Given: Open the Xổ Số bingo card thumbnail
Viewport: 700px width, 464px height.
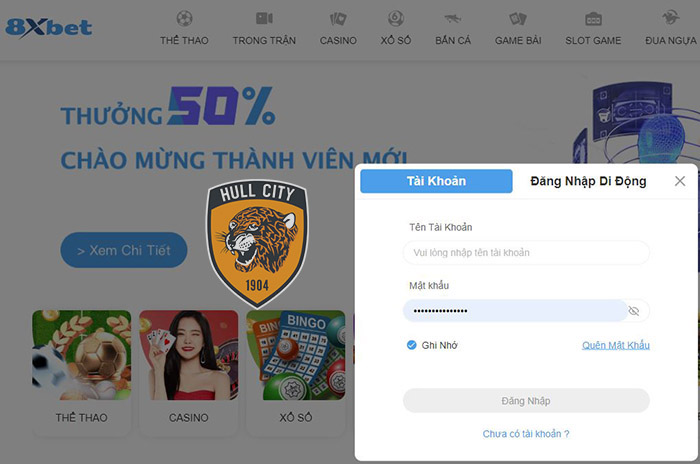Looking at the screenshot, I should pyautogui.click(x=296, y=355).
